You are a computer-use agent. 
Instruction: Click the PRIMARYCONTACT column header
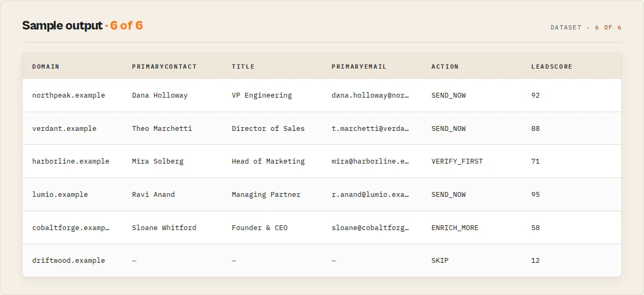pos(164,67)
